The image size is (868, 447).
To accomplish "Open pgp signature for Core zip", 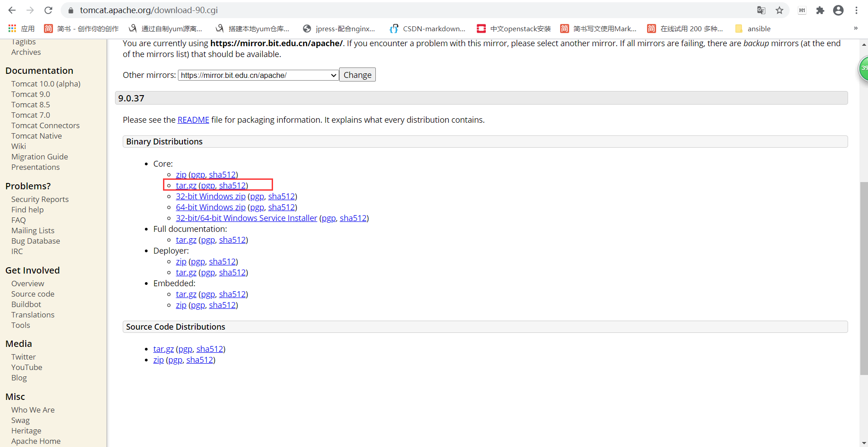I will [x=198, y=174].
